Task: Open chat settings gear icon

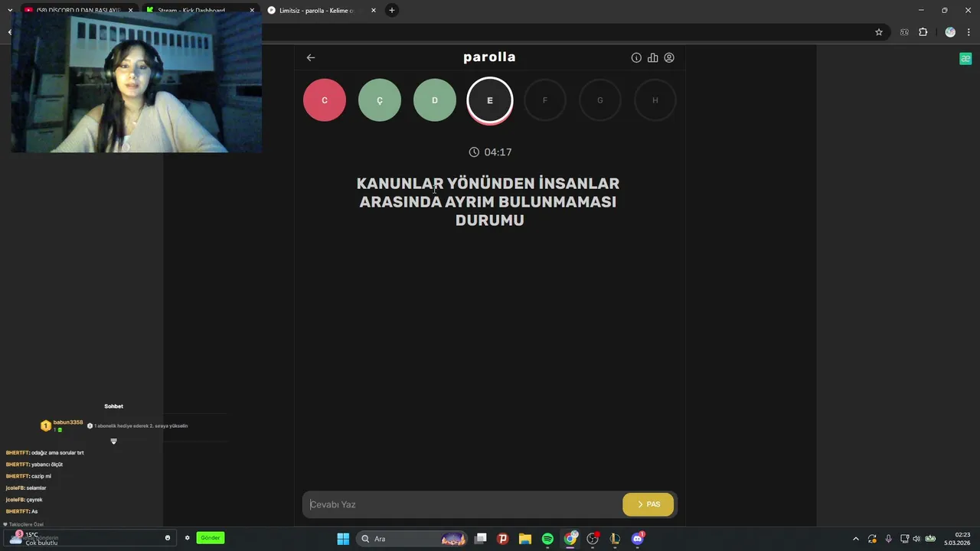Action: coord(187,538)
